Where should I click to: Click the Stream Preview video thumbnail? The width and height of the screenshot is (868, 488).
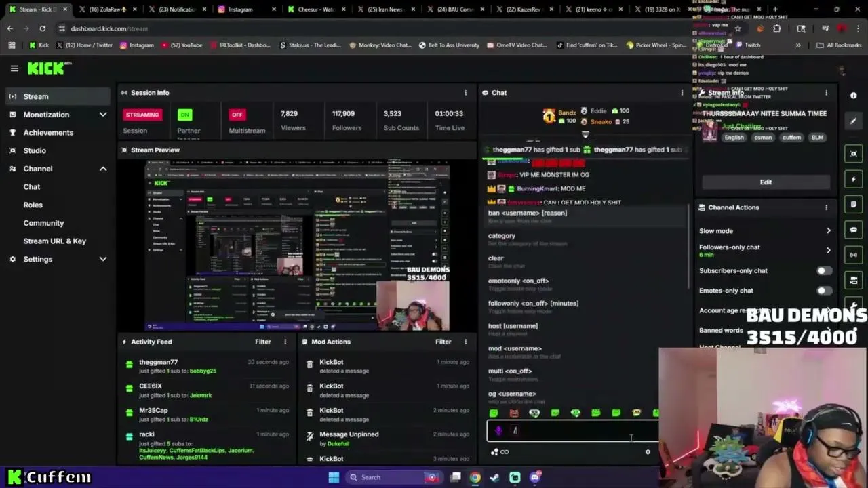click(x=298, y=245)
